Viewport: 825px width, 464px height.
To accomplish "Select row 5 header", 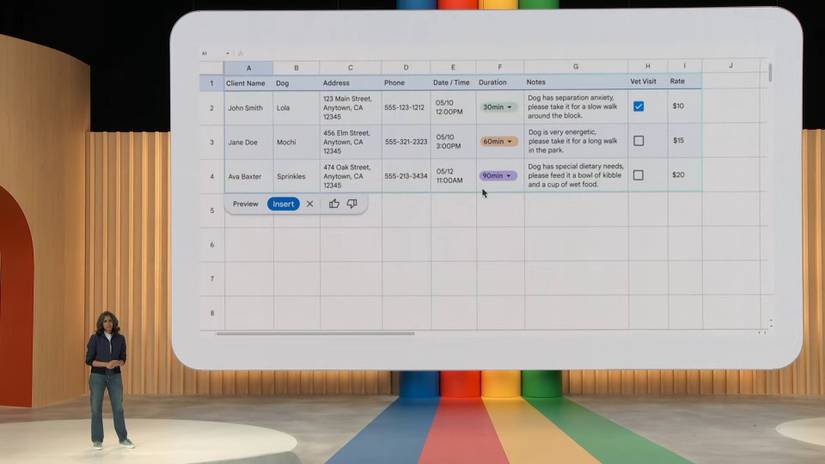I will coord(212,210).
